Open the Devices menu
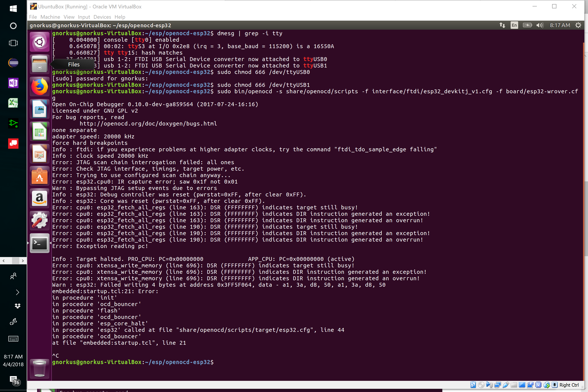This screenshot has width=588, height=392. coord(102,17)
